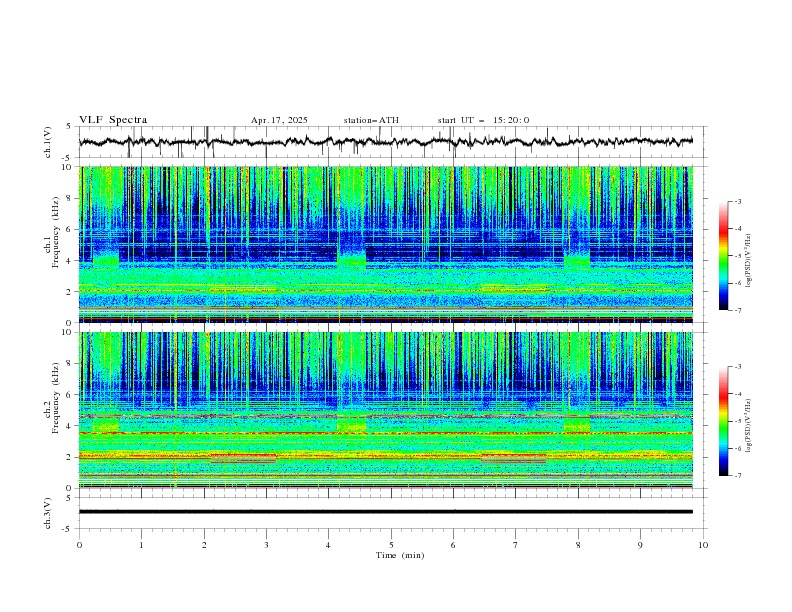The width and height of the screenshot is (792, 612).
Task: Click the "VLF Spectra" title text
Action: point(113,120)
